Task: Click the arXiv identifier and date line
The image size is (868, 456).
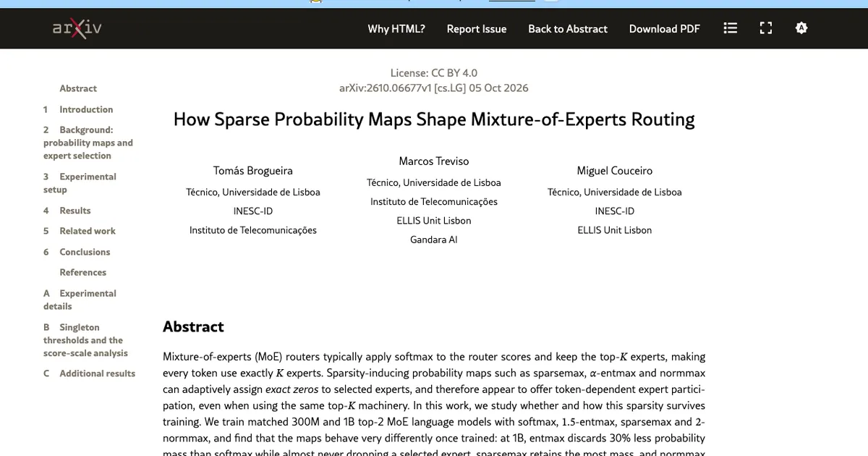Action: (434, 88)
